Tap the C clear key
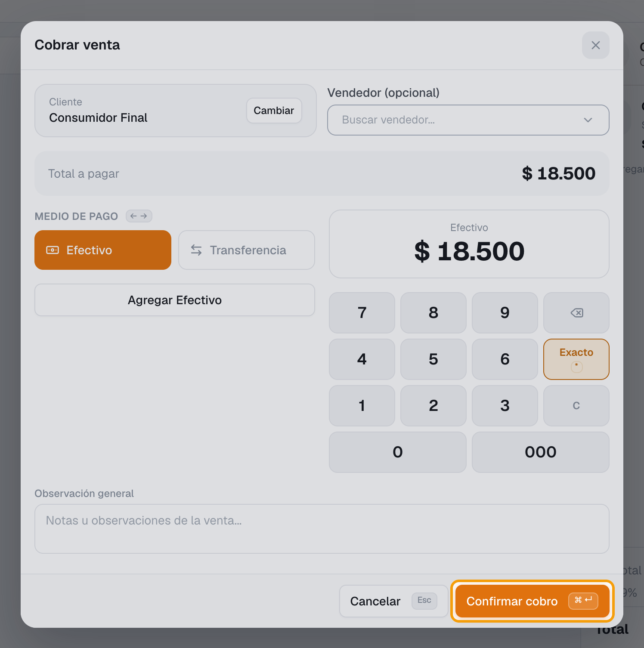Image resolution: width=644 pixels, height=648 pixels. tap(576, 406)
